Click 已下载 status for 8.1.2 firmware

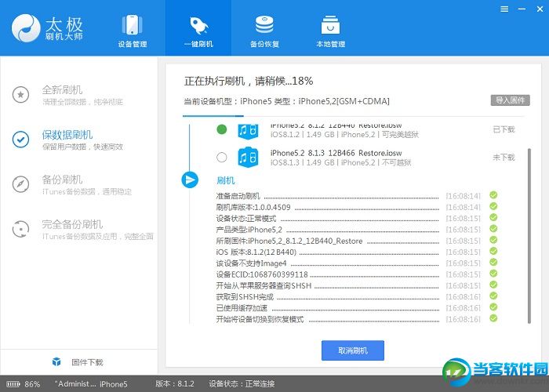(504, 129)
